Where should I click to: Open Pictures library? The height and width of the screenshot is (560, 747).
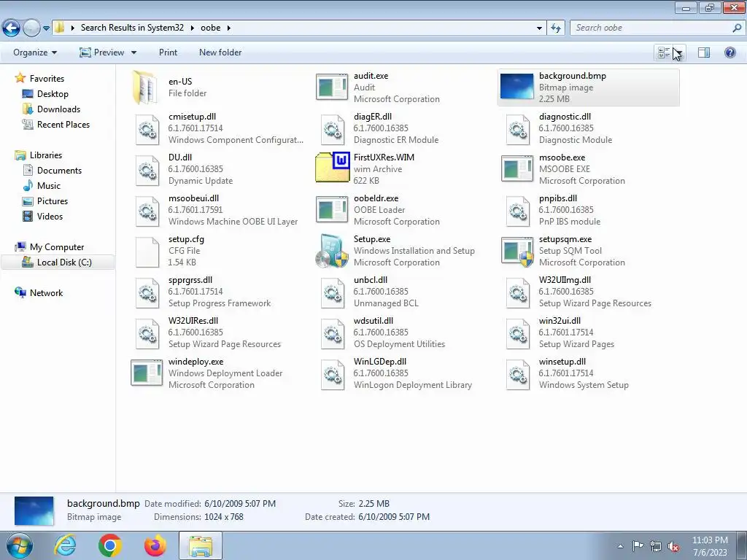(53, 201)
